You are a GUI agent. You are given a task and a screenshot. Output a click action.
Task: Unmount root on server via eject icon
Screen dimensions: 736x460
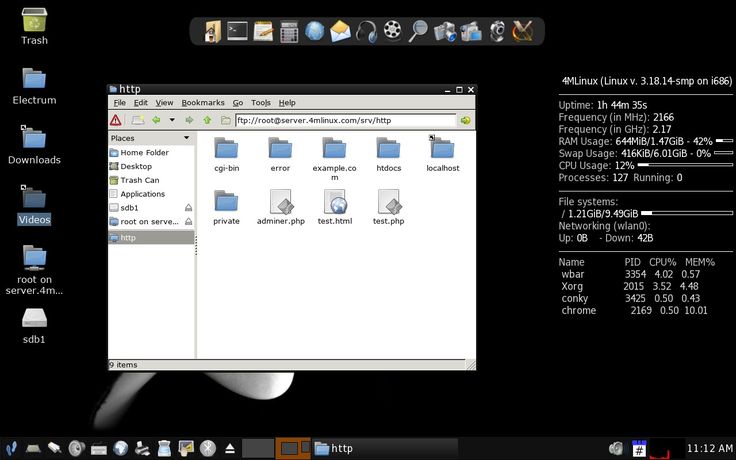tap(188, 222)
